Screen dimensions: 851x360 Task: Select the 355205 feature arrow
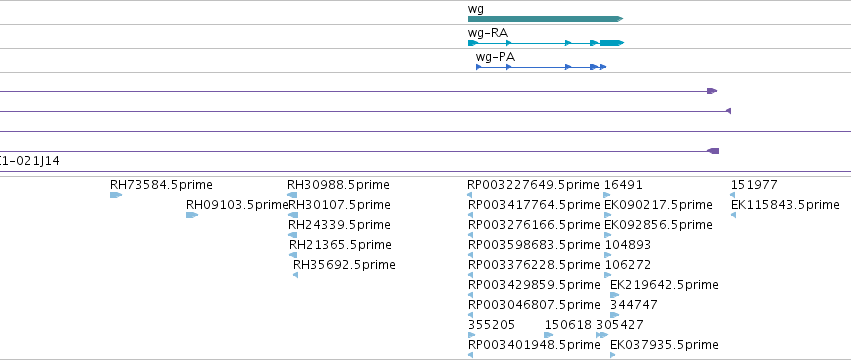coord(472,335)
